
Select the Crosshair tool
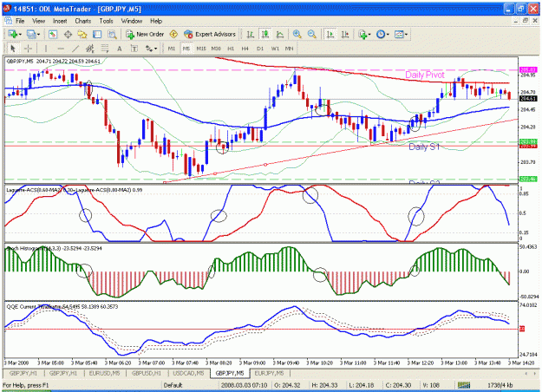pos(29,49)
